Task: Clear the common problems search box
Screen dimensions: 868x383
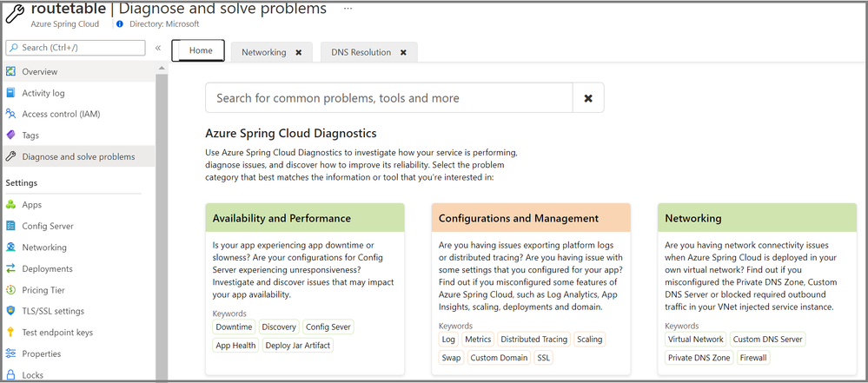Action: tap(588, 98)
